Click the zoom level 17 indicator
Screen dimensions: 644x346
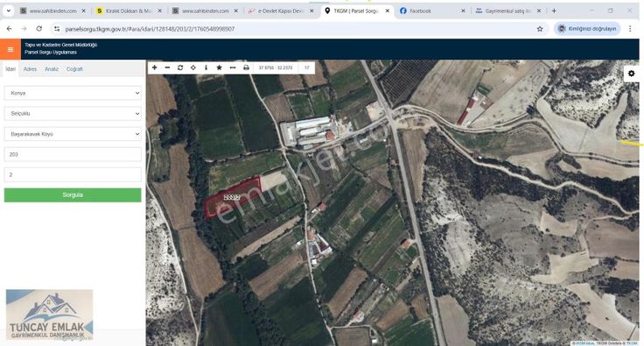pos(307,67)
